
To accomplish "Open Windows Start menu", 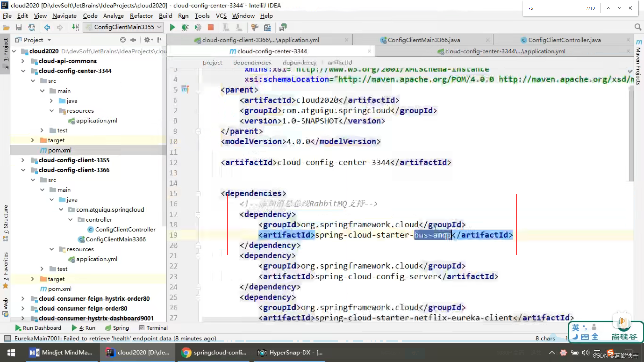I will click(11, 353).
